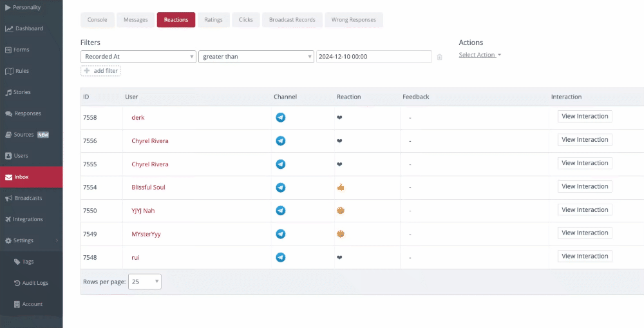Click the heart reaction in row 7556

339,141
